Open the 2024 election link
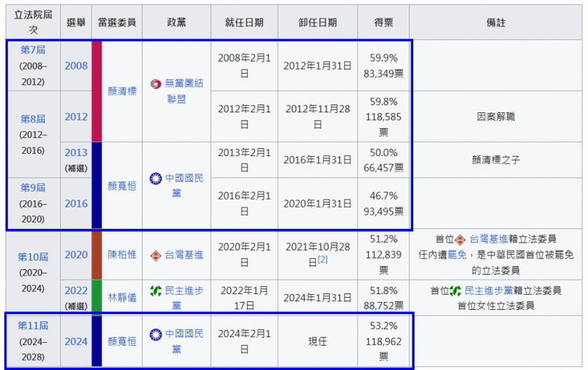The image size is (588, 370). pos(75,341)
